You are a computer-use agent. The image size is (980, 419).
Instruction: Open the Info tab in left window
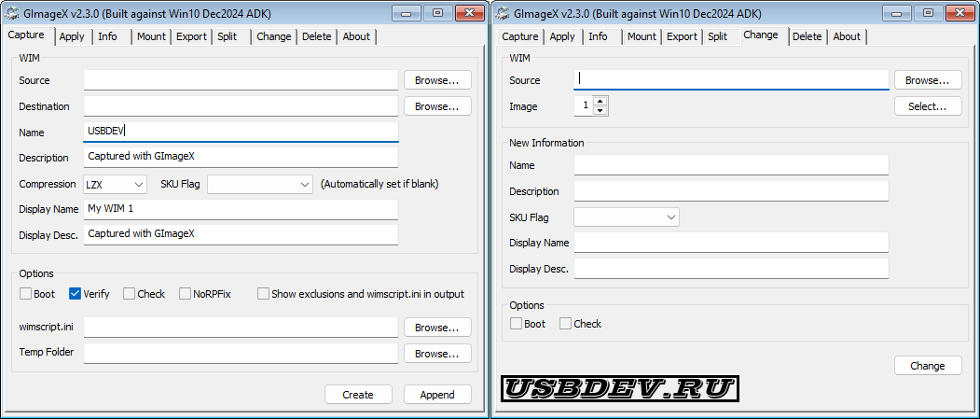(107, 37)
